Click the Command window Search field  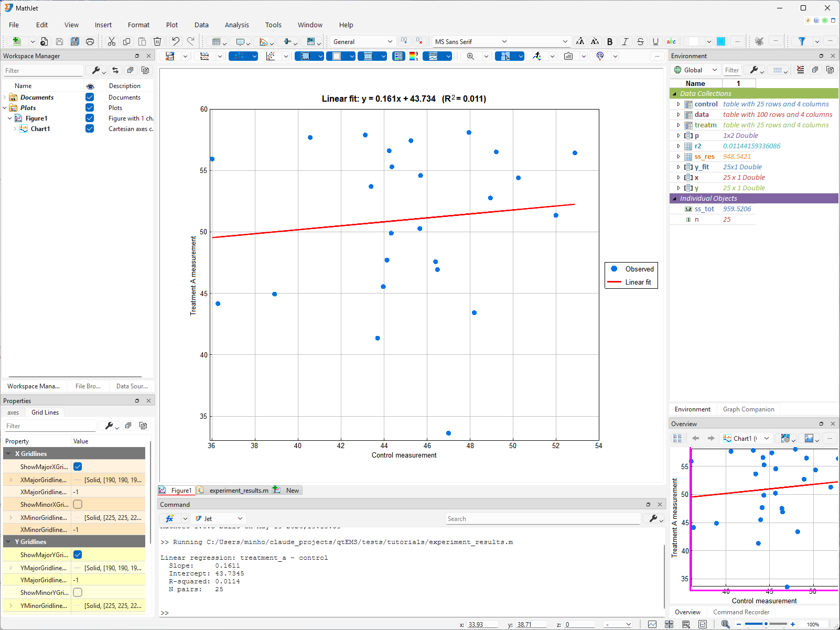pyautogui.click(x=543, y=518)
